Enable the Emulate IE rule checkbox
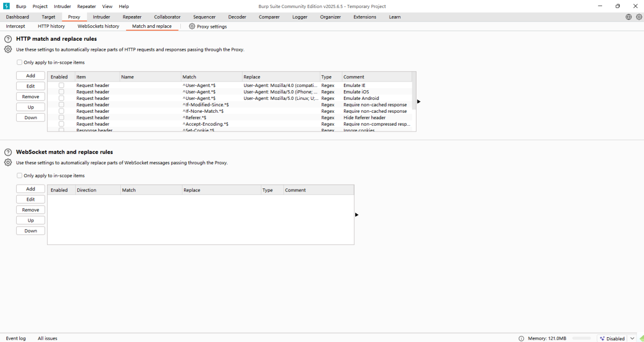 pos(62,85)
